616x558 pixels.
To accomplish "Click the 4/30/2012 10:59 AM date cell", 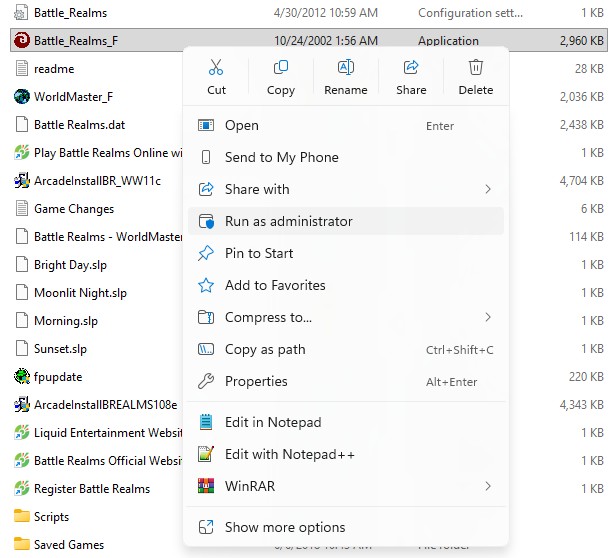I will [326, 13].
